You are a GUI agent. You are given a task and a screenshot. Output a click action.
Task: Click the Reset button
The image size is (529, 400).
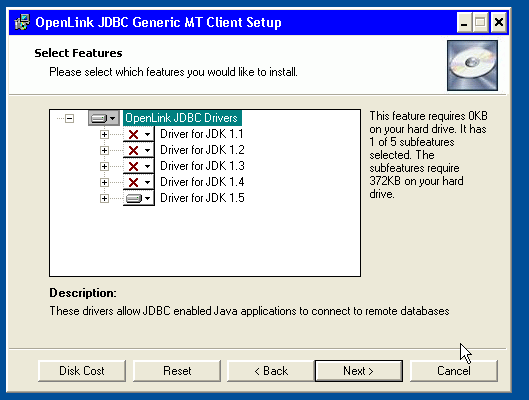177,371
